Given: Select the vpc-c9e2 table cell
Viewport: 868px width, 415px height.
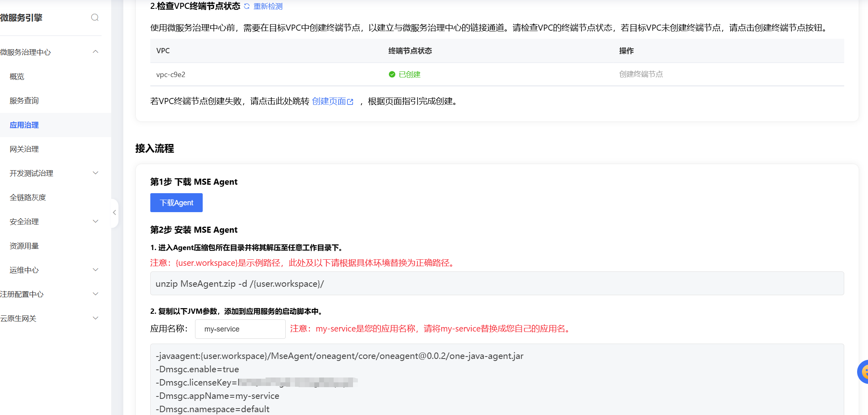Looking at the screenshot, I should [x=171, y=75].
